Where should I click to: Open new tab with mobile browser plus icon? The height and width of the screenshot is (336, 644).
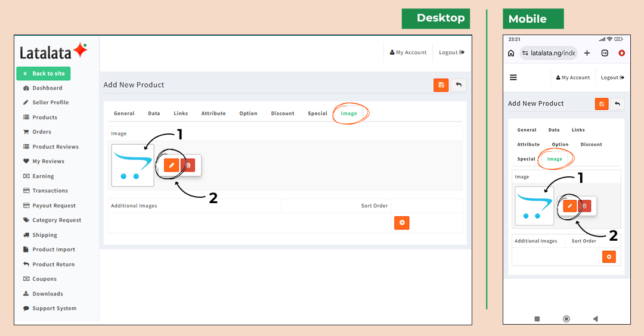pyautogui.click(x=587, y=53)
